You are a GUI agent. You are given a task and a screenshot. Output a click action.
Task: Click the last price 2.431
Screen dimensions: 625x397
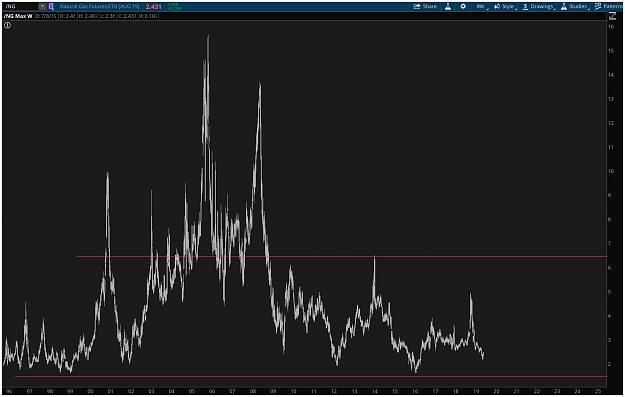click(x=153, y=7)
